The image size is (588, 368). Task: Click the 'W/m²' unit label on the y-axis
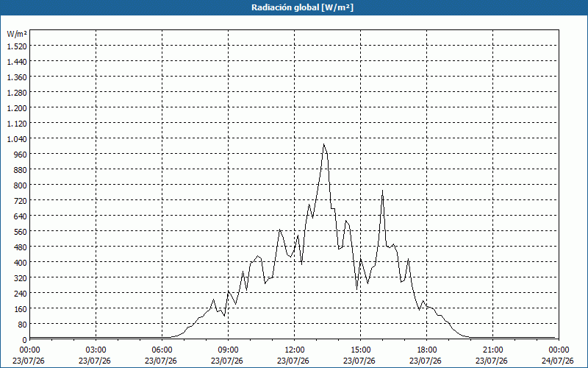(x=17, y=34)
